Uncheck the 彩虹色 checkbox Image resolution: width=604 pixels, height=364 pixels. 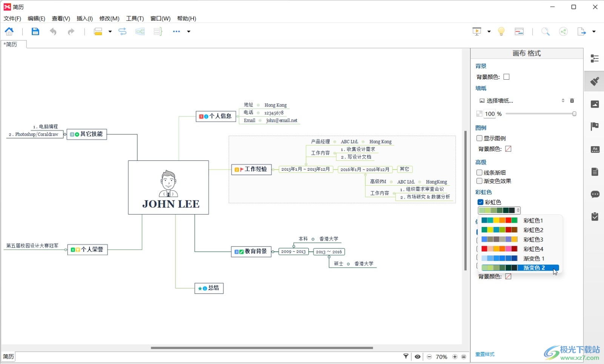click(481, 202)
